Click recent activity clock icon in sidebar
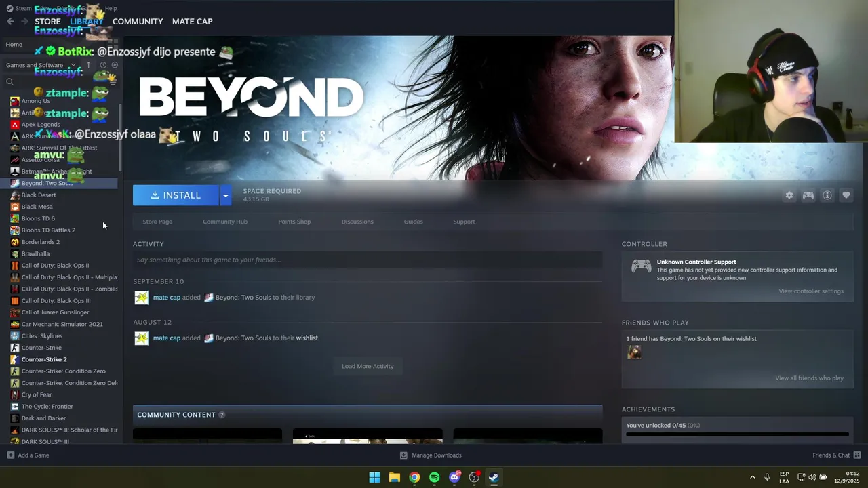Screen dimensions: 868x488 point(103,65)
